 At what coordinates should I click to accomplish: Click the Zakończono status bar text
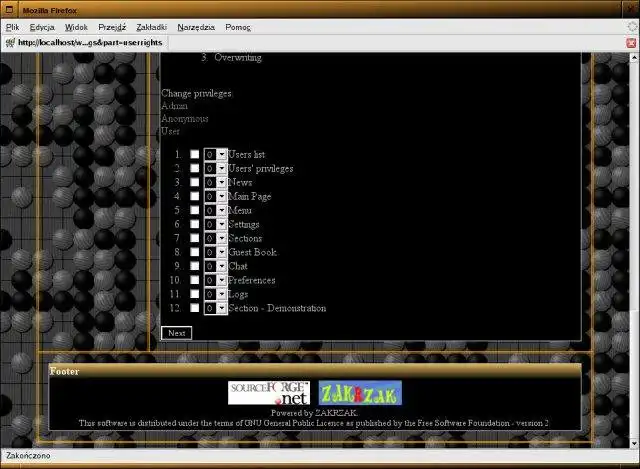coord(28,456)
